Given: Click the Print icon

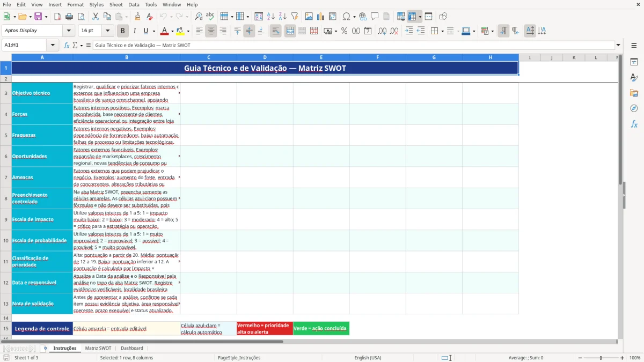Looking at the screenshot, I should [69, 17].
